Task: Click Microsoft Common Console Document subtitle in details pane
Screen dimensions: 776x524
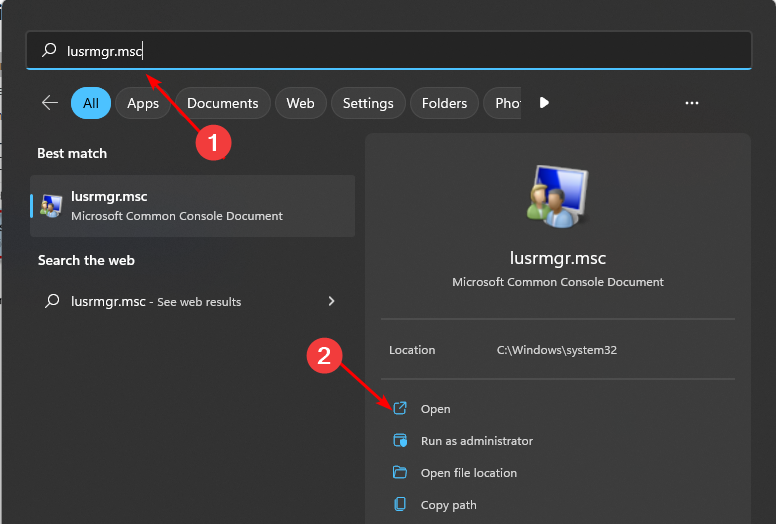Action: click(558, 282)
